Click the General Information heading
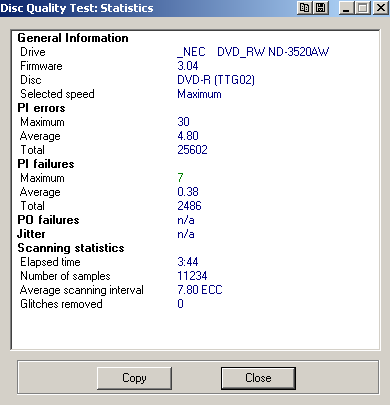The image size is (390, 405). point(73,38)
